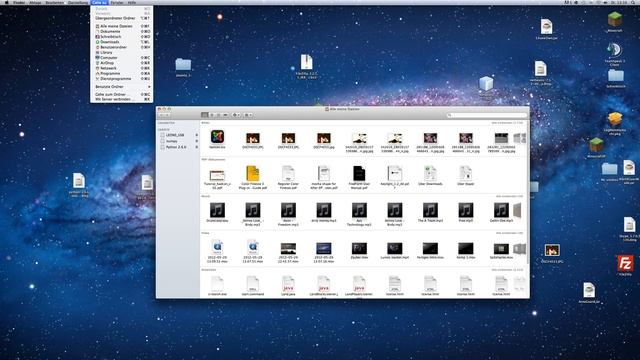Go to Dokumente via the menu

coord(122,31)
